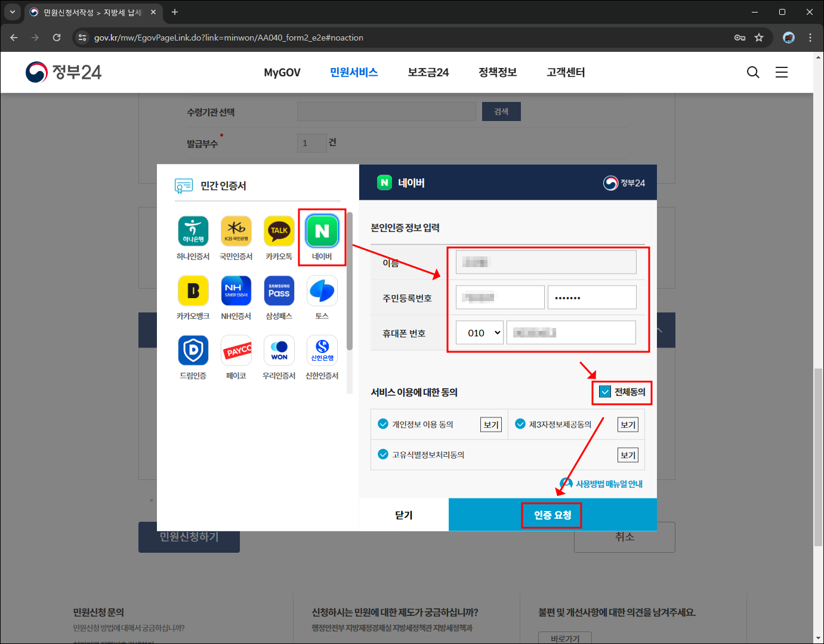This screenshot has height=644, width=824.
Task: Toggle the 전체동의 checkbox
Action: [605, 392]
